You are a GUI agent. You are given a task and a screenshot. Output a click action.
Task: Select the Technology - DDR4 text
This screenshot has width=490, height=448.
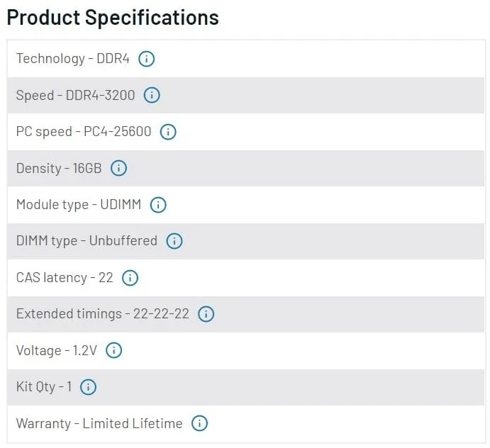[x=73, y=59]
